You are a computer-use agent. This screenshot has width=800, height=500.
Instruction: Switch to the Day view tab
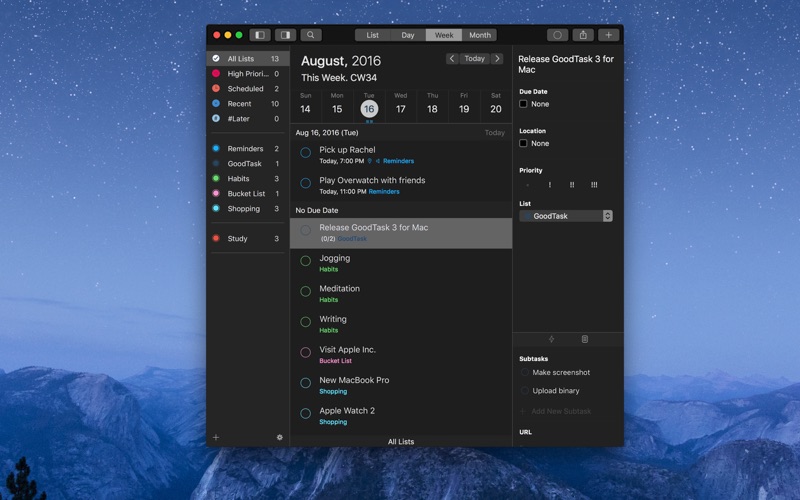click(x=408, y=35)
